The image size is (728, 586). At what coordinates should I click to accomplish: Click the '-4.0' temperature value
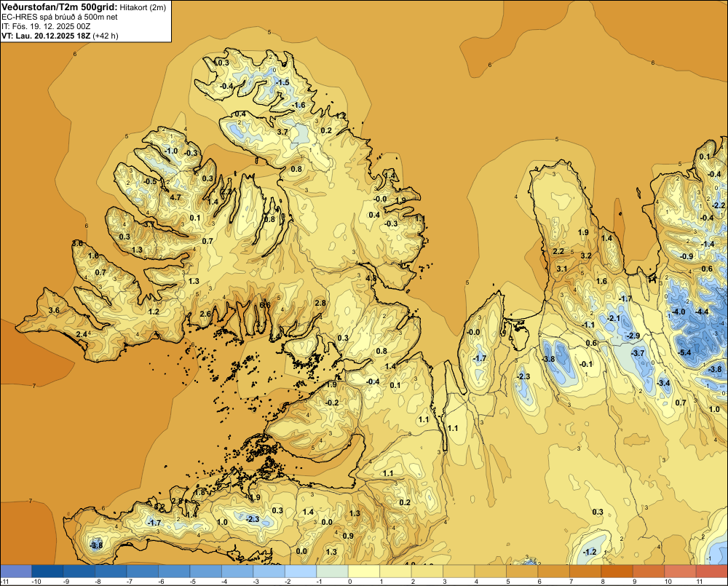coord(678,312)
